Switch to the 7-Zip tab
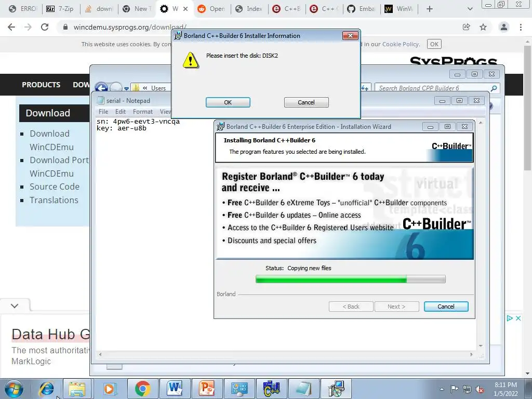The image size is (532, 399). [60, 9]
